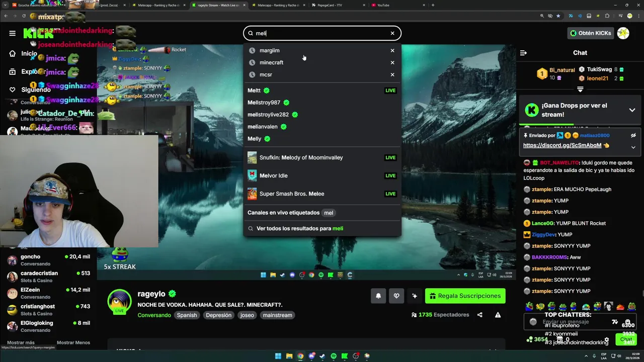This screenshot has width=644, height=362.
Task: Clear the search box with the X
Action: (x=392, y=33)
